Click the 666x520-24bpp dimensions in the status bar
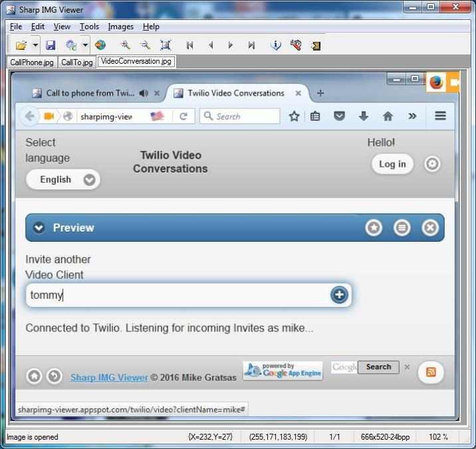Image resolution: width=476 pixels, height=449 pixels. click(385, 437)
